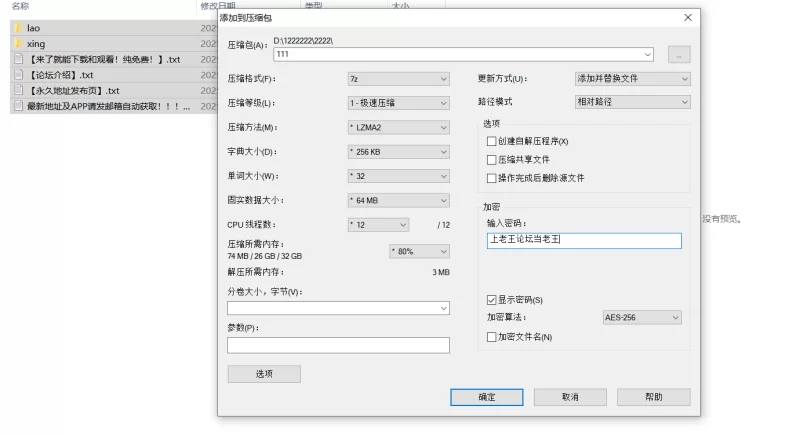
Task: Open the 压缩等级 dropdown
Action: 398,103
